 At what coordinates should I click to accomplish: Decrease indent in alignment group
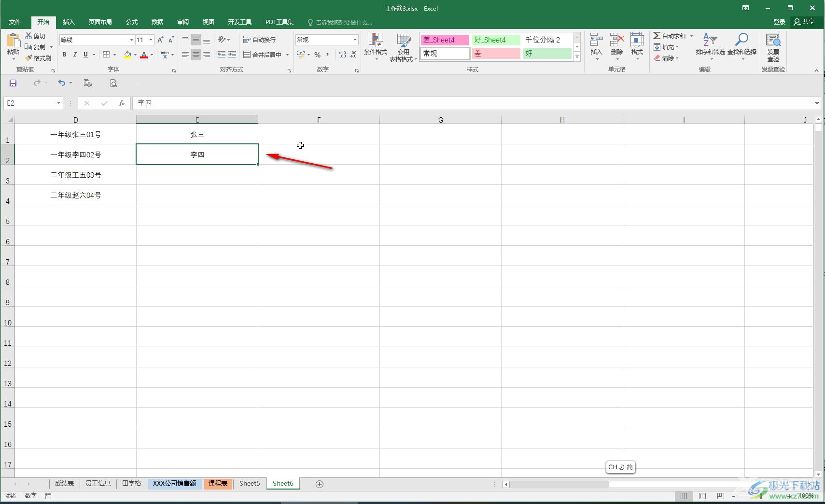tap(222, 55)
